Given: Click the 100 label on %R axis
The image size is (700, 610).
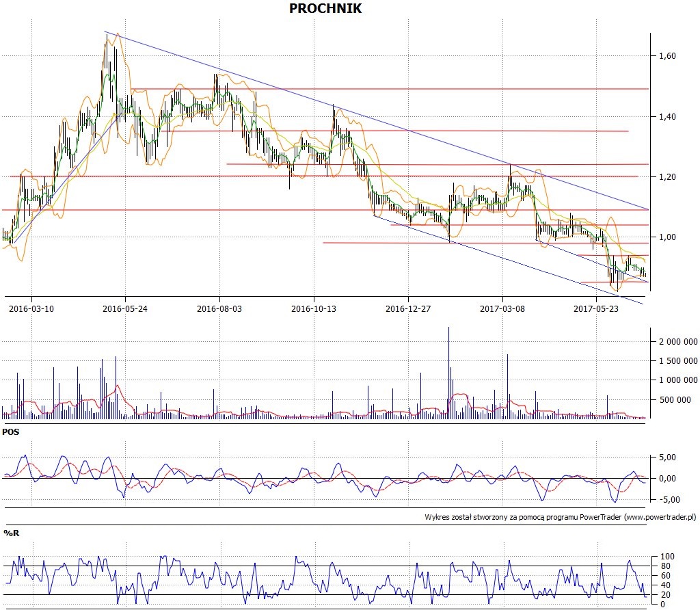Looking at the screenshot, I should pos(667,557).
